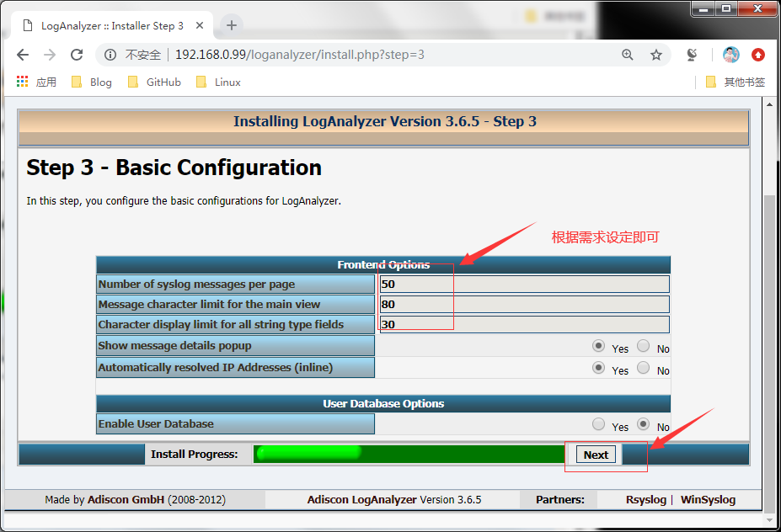Click the Step 3 - Basic Configuration heading
This screenshot has height=532, width=781.
tap(174, 168)
